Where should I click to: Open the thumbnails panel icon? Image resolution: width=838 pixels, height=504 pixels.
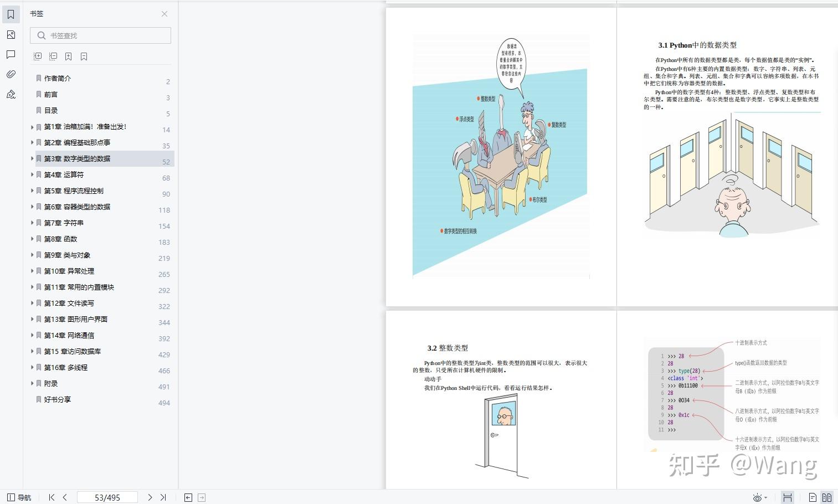click(11, 34)
